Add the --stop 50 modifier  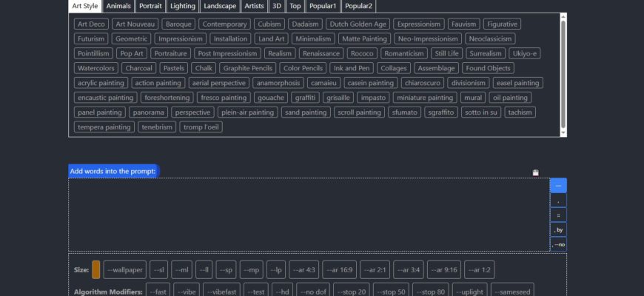(x=391, y=292)
